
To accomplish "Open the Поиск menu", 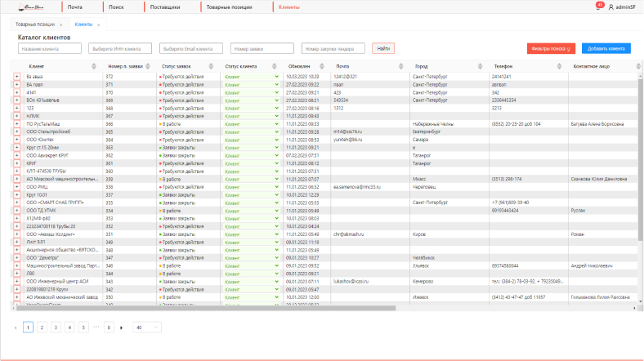I will 116,7.
